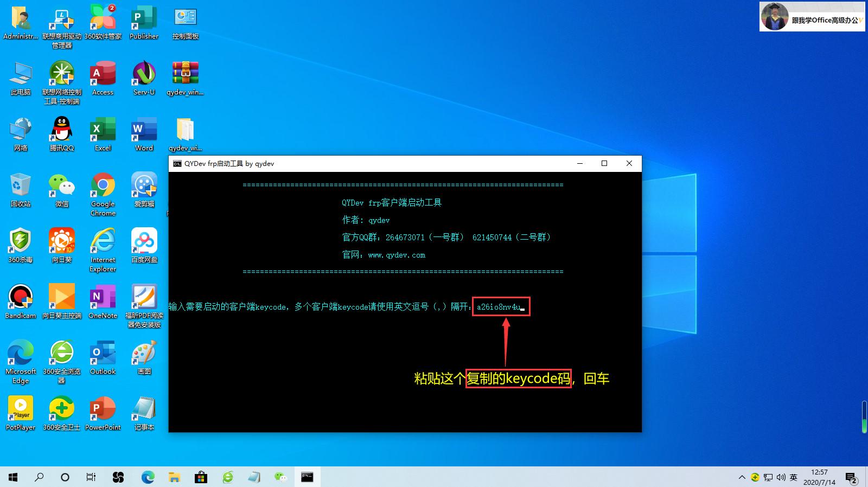Open the notification center icon
Viewport: 868px width, 487px height.
point(851,478)
